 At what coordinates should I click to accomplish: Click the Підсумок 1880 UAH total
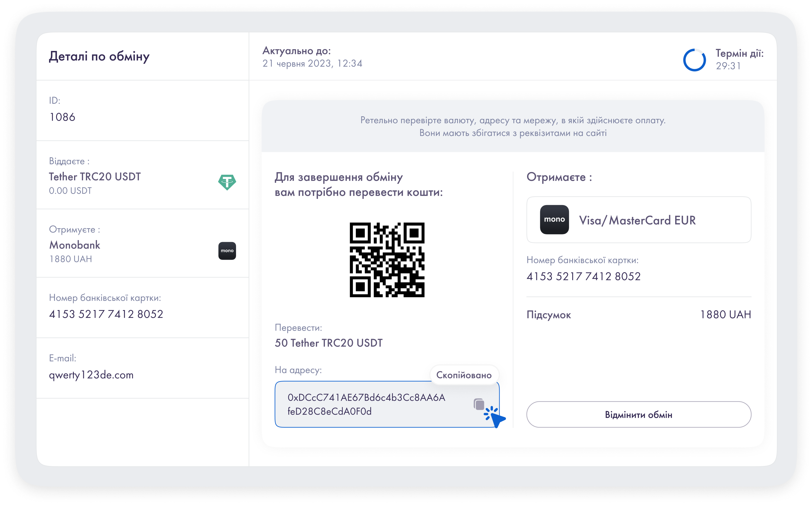[725, 314]
